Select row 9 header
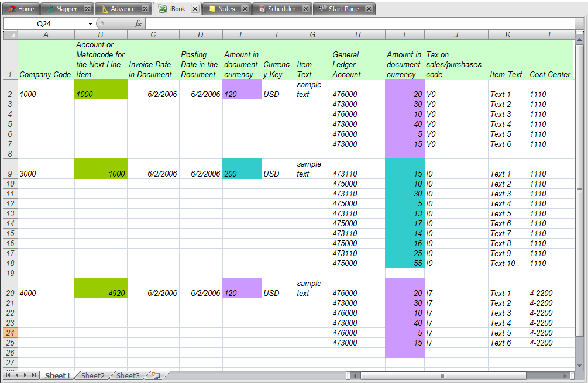588x383 pixels. pyautogui.click(x=10, y=174)
